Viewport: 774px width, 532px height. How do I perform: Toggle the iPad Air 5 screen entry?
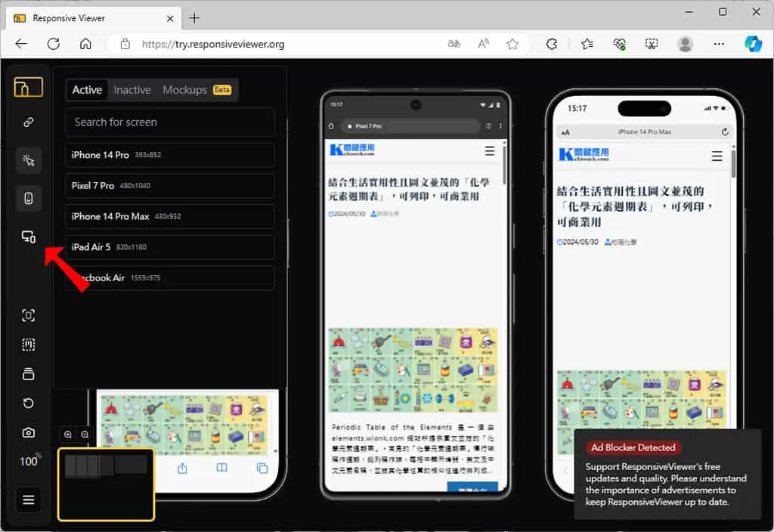[169, 247]
